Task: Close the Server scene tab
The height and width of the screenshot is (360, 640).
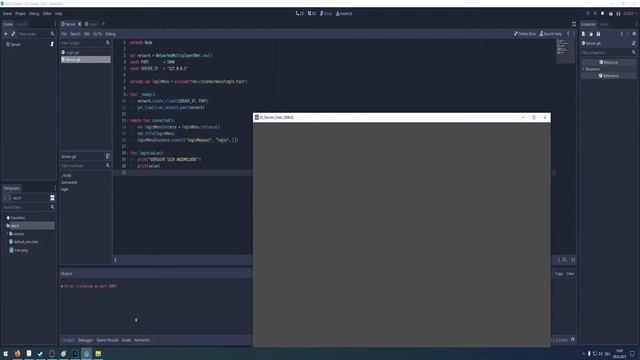Action: [80, 24]
